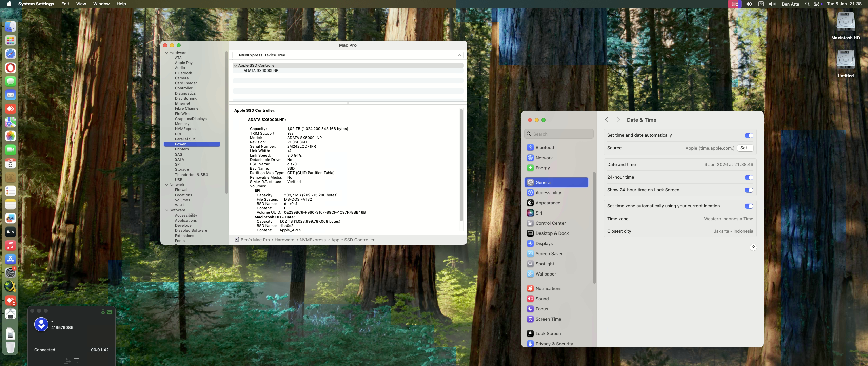Open the Bluetooth pane in System Settings
The width and height of the screenshot is (868, 366).
click(556, 147)
